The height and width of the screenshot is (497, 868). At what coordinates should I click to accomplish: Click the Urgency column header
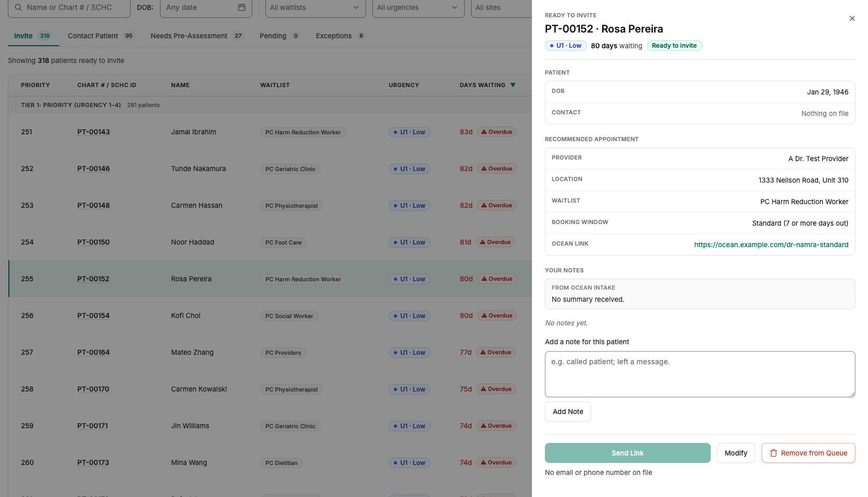(x=404, y=85)
